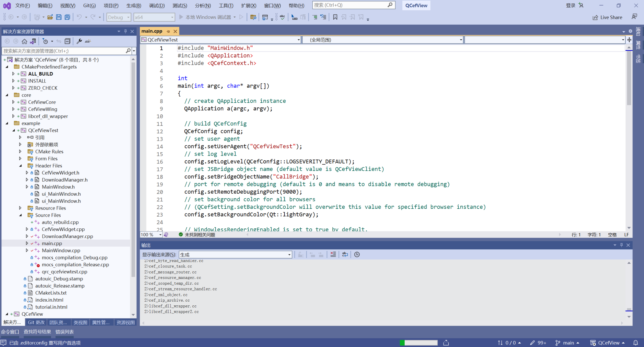Split the editor window using the splitter icon
The image size is (644, 347).
point(629,40)
